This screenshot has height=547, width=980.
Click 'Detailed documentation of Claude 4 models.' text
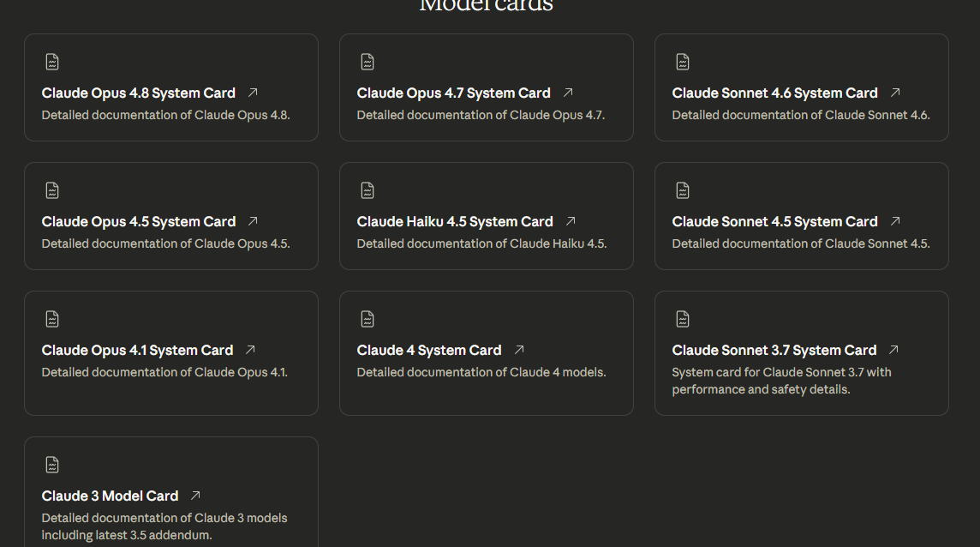click(x=481, y=372)
